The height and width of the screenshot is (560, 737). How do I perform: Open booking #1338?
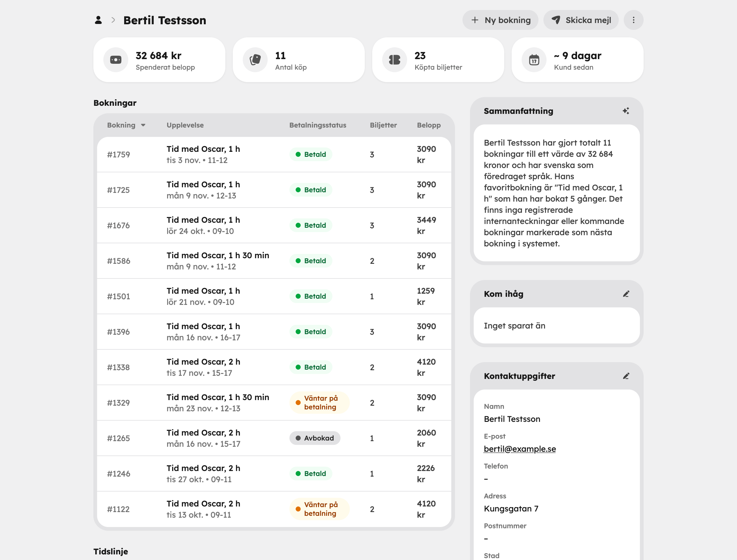[x=274, y=367]
